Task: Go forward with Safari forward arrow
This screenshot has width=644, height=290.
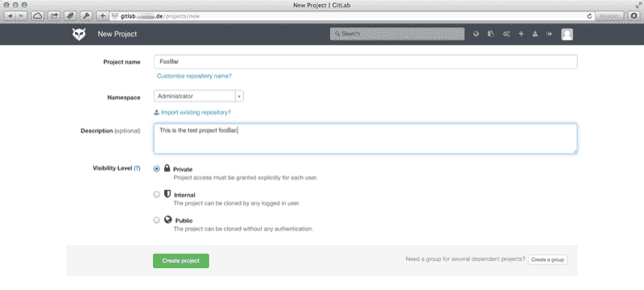Action: (x=22, y=16)
